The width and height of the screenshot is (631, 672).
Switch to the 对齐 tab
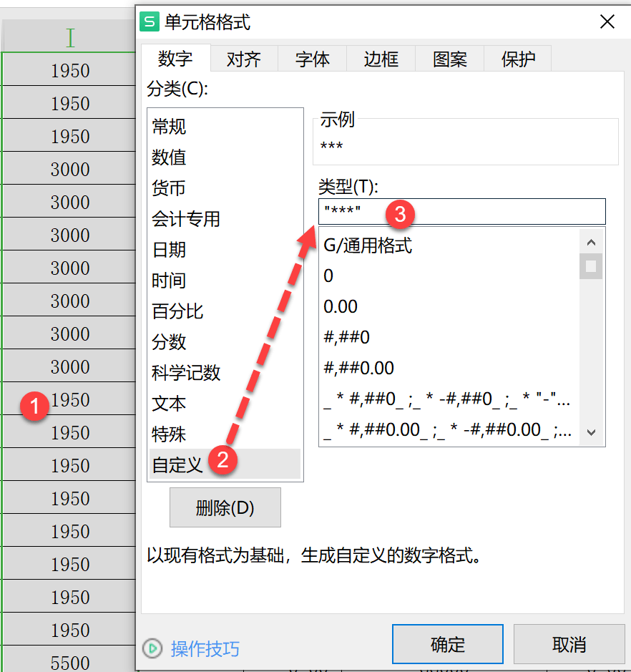click(x=244, y=59)
